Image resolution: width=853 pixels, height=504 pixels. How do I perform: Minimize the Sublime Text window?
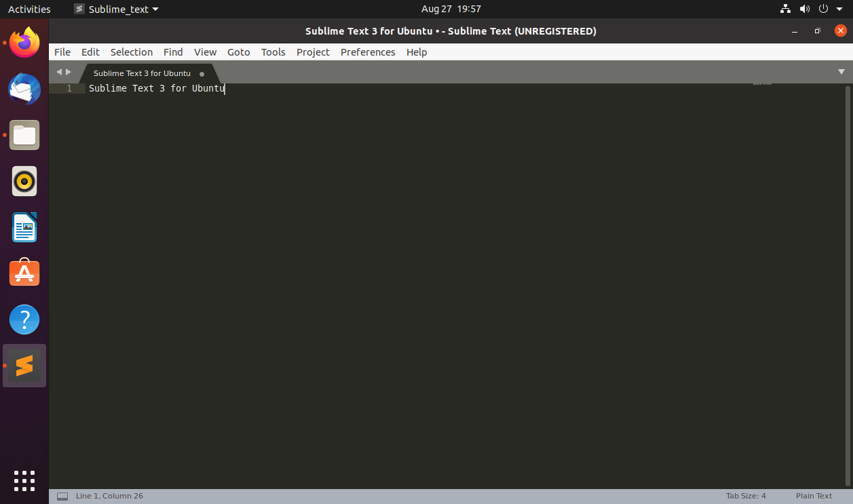795,31
